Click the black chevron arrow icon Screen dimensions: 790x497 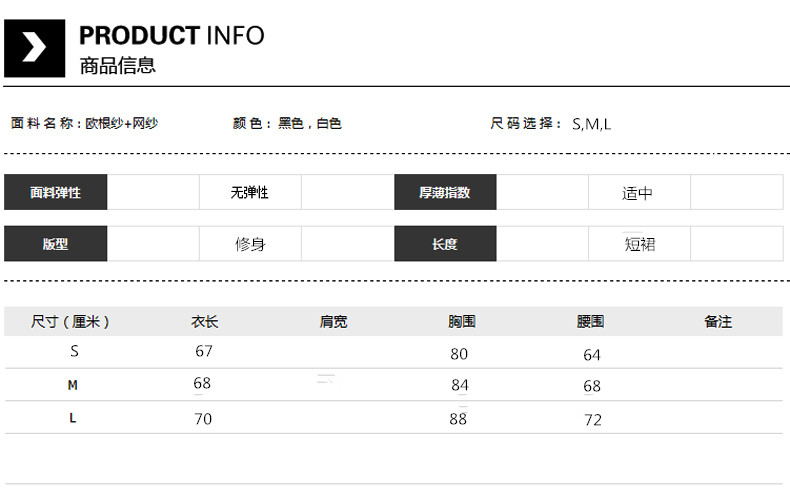[x=34, y=48]
